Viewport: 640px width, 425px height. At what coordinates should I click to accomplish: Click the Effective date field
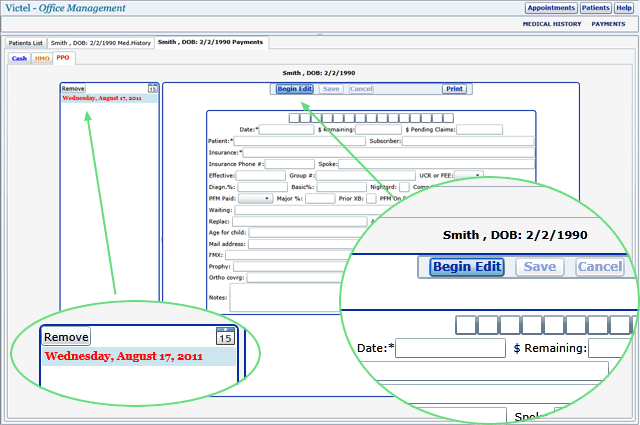tap(261, 176)
